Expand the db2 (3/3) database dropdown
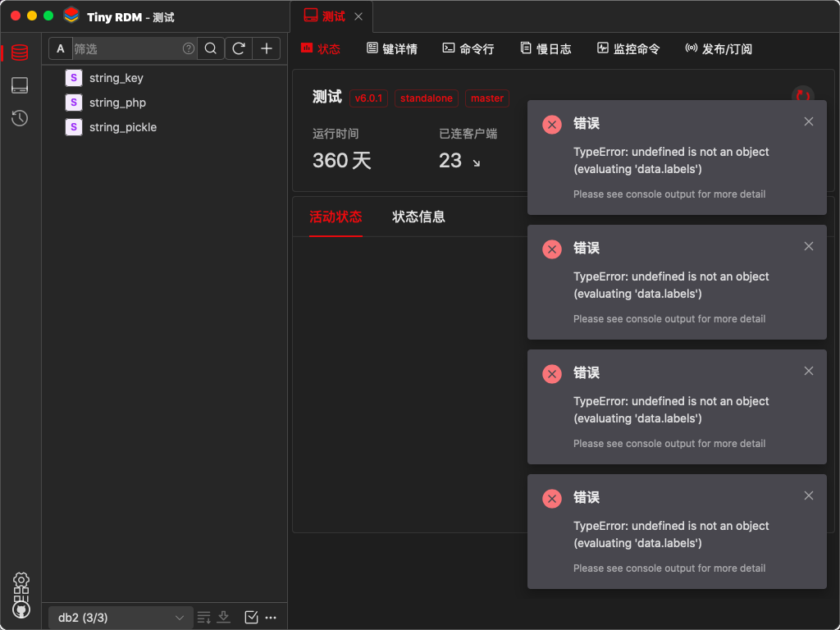This screenshot has height=630, width=840. (121, 618)
